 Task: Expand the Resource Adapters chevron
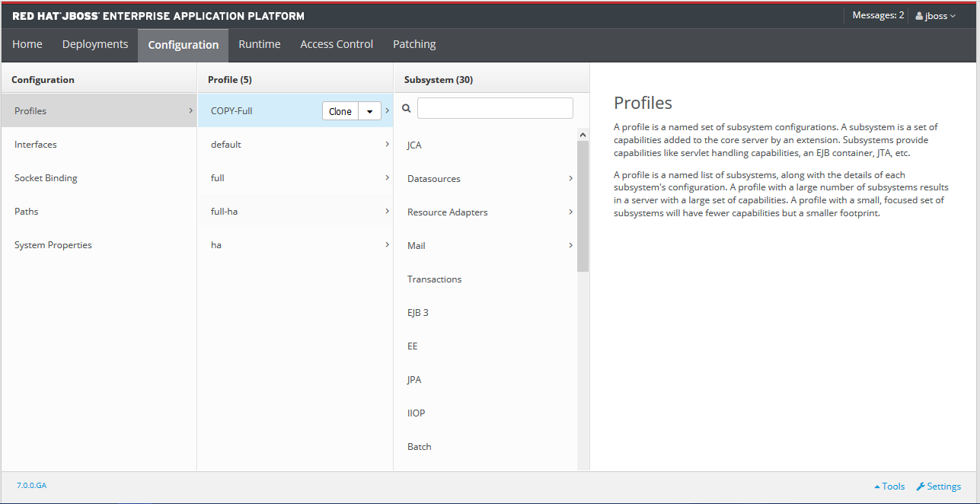(571, 212)
